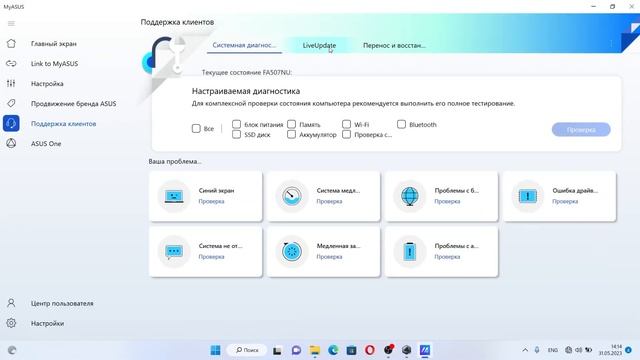Select ASUS One menu item
The image size is (640, 360).
click(x=46, y=144)
